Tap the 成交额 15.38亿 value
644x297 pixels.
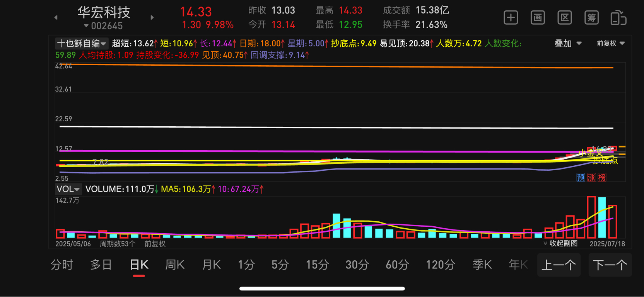(432, 10)
